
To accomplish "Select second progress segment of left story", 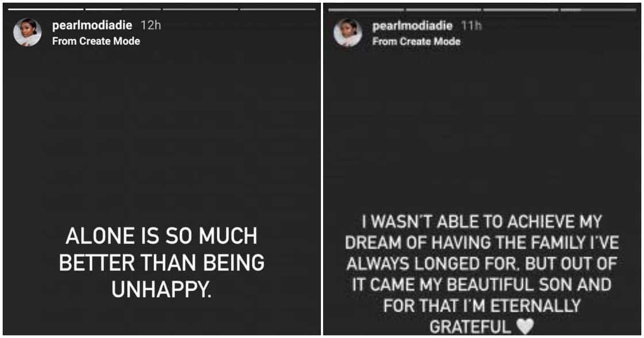I will [x=122, y=9].
